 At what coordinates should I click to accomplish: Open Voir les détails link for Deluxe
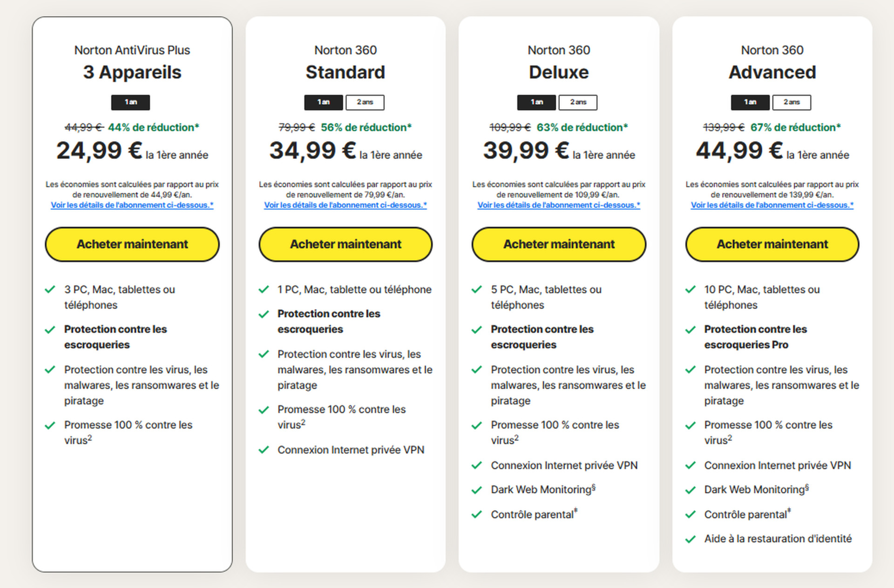559,205
